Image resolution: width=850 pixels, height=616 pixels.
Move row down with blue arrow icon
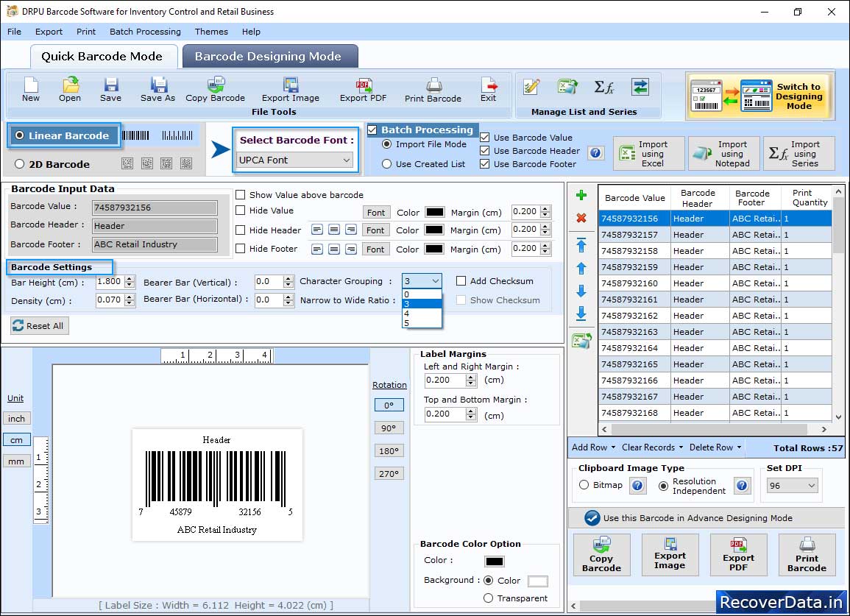click(x=581, y=291)
